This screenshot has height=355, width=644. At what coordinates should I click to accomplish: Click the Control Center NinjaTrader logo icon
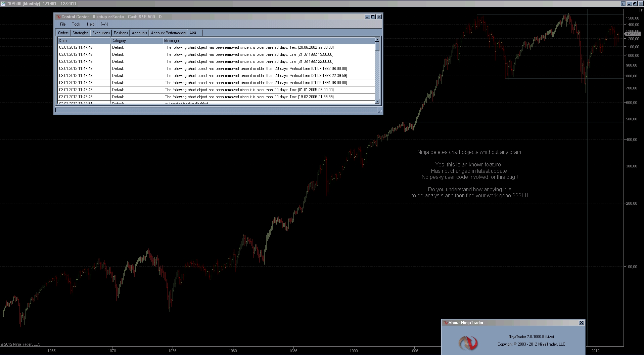[58, 17]
